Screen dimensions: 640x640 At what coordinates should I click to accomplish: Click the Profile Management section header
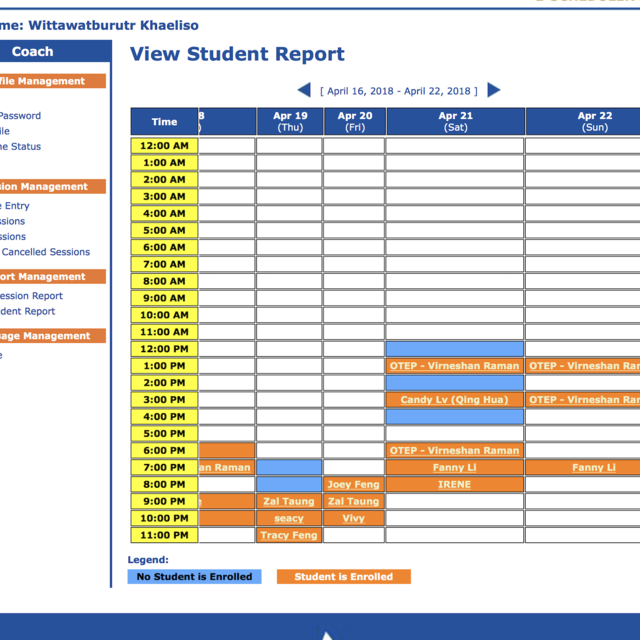coord(52,81)
